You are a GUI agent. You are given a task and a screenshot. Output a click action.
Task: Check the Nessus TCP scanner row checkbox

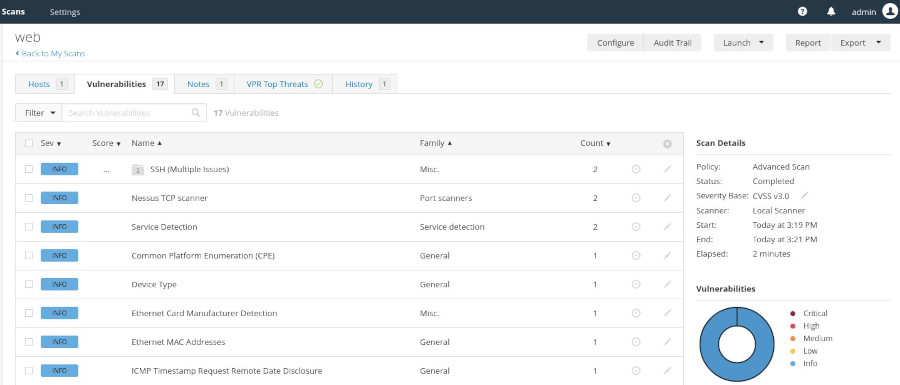29,198
